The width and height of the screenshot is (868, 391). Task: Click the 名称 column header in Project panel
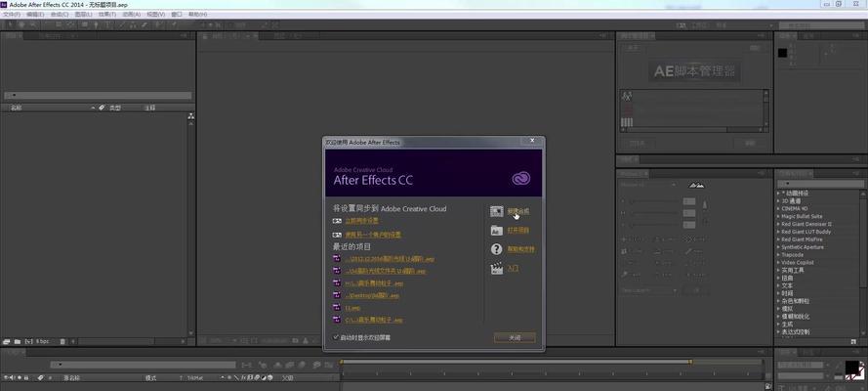pos(16,108)
